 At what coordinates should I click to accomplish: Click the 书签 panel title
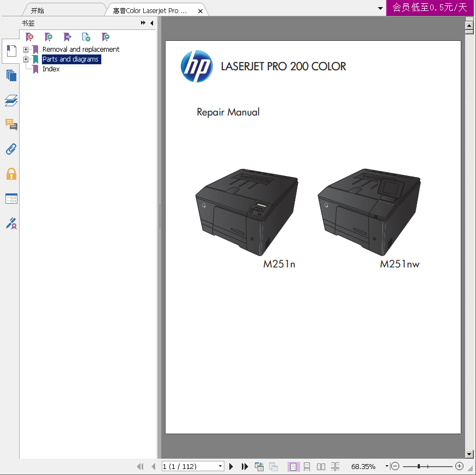28,23
